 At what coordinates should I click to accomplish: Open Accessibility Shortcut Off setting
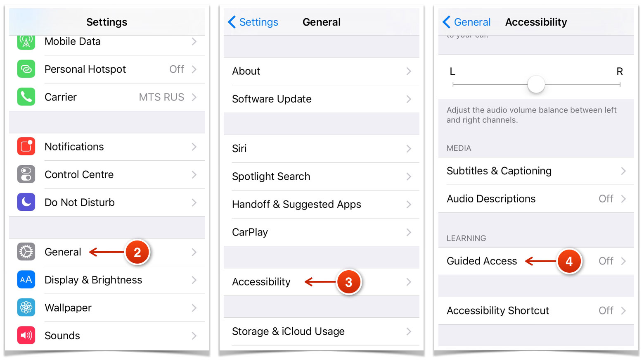536,311
